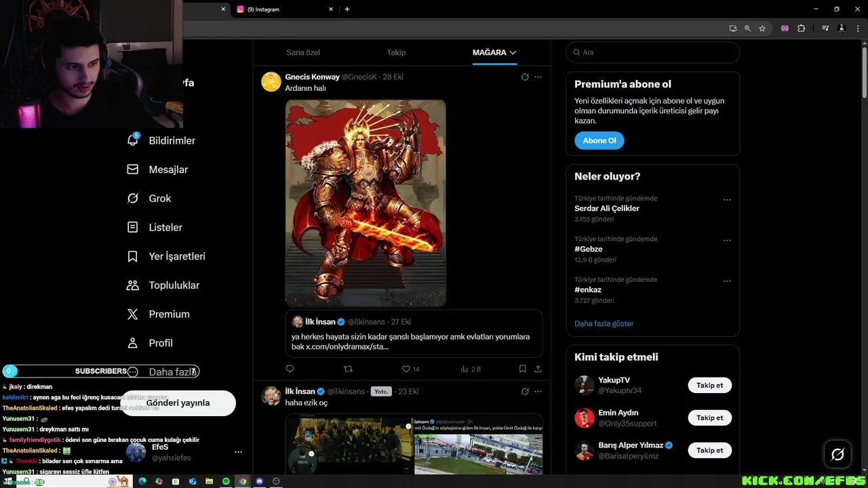Click the purple extension icon in toolbar
Screen dimensions: 868x488
pyautogui.click(x=785, y=28)
